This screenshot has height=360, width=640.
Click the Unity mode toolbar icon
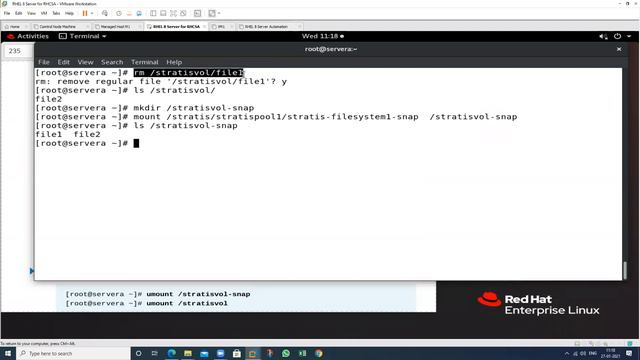[x=184, y=13]
